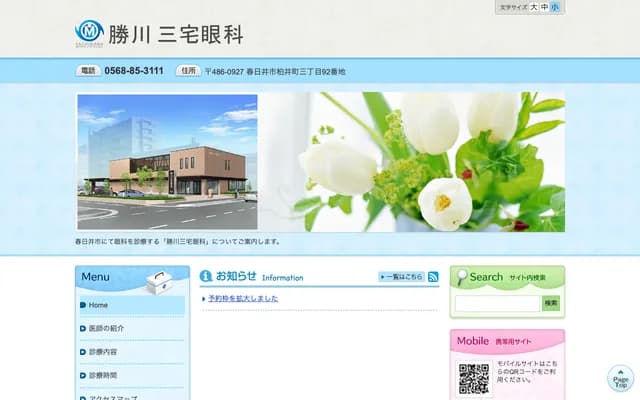The image size is (640, 400).
Task: Open the 予約枠を拡大しました news link
Action: pyautogui.click(x=243, y=298)
